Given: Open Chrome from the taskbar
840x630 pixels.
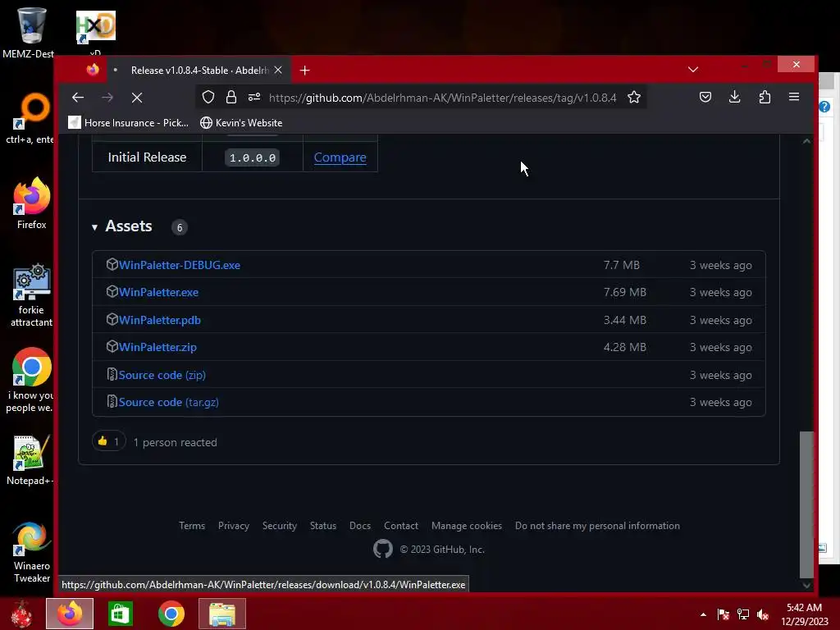Looking at the screenshot, I should tap(171, 614).
